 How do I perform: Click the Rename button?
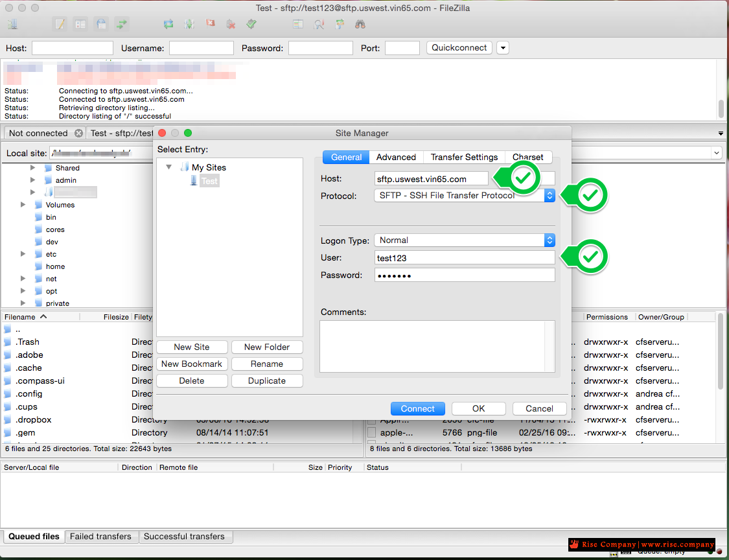267,364
